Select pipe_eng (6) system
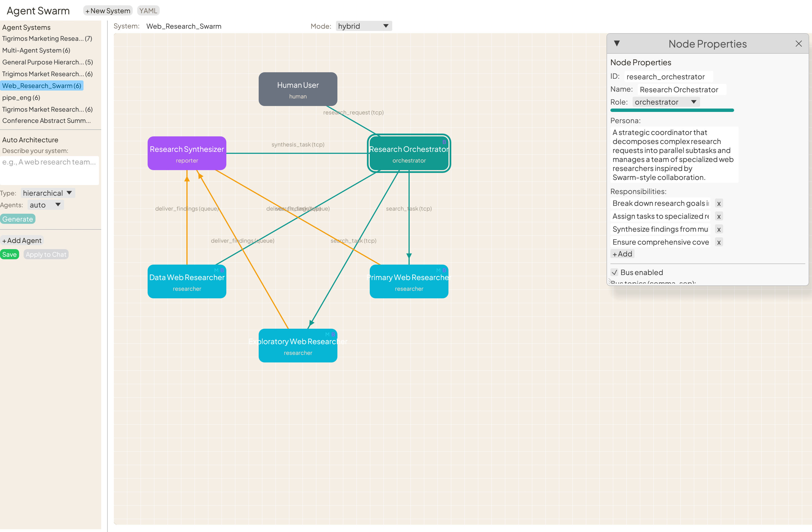Viewport: 812px width, 532px height. tap(21, 98)
